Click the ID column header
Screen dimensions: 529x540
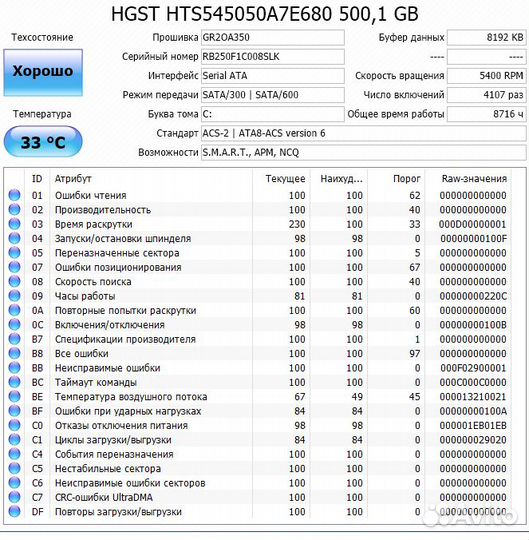(x=37, y=179)
